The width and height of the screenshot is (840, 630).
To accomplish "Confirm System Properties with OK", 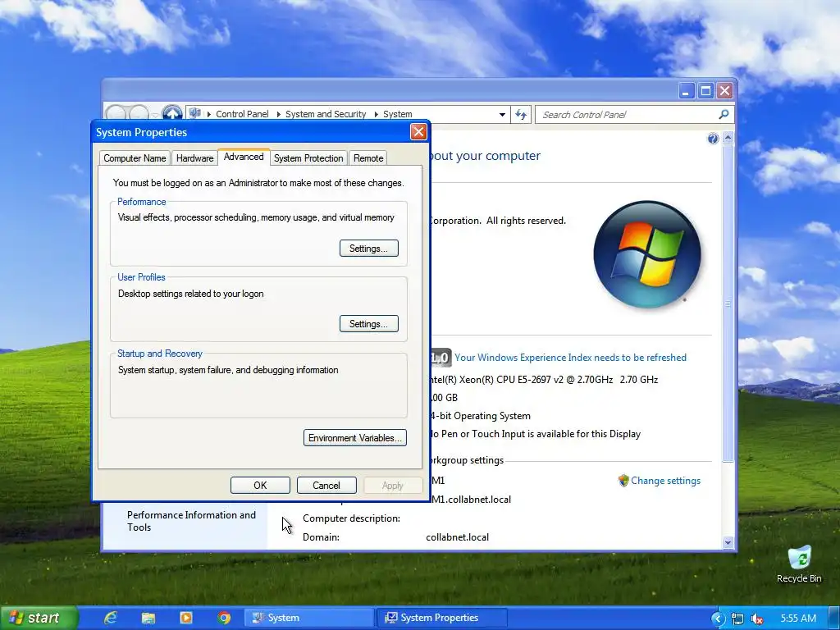I will pyautogui.click(x=260, y=486).
